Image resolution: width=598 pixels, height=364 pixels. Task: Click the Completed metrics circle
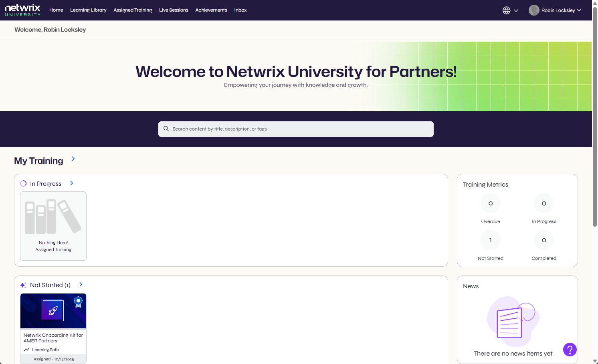pos(543,240)
